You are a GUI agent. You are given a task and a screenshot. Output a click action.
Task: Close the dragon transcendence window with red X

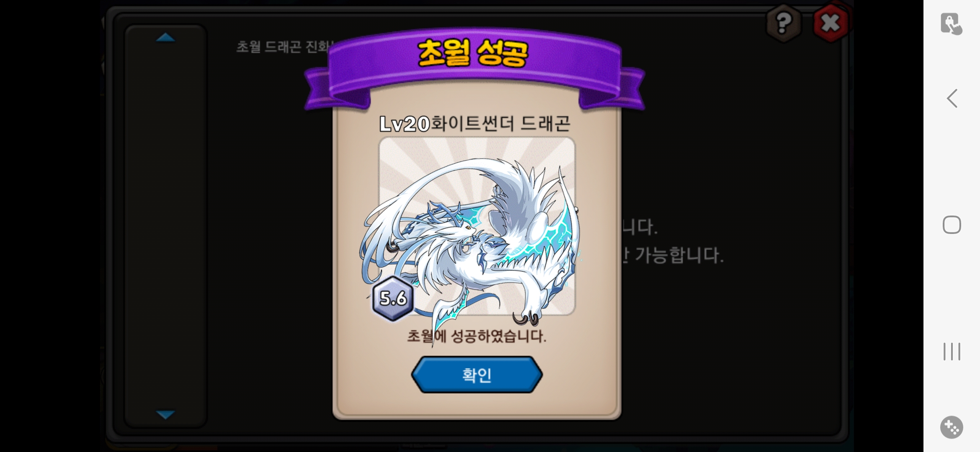tap(830, 23)
